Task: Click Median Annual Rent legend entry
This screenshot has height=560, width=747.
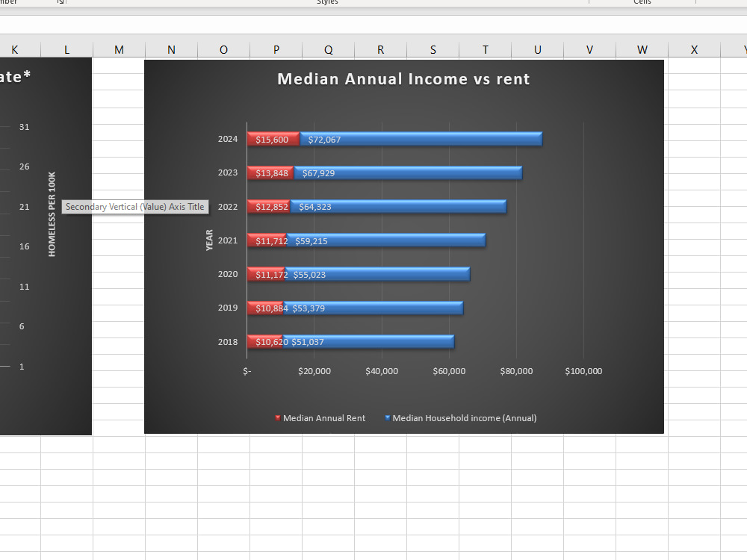Action: 320,418
